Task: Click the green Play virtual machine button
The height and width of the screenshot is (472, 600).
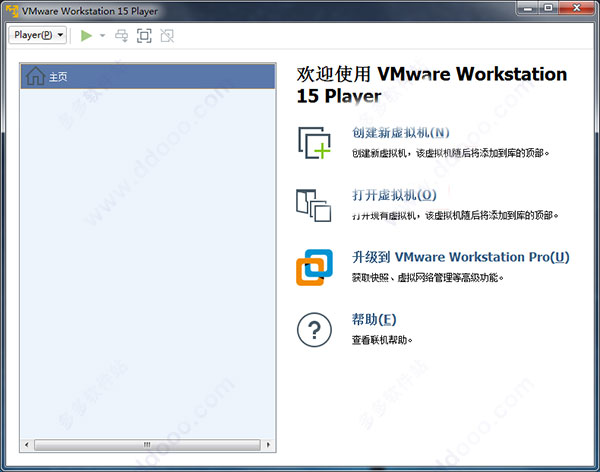Action: [86, 36]
